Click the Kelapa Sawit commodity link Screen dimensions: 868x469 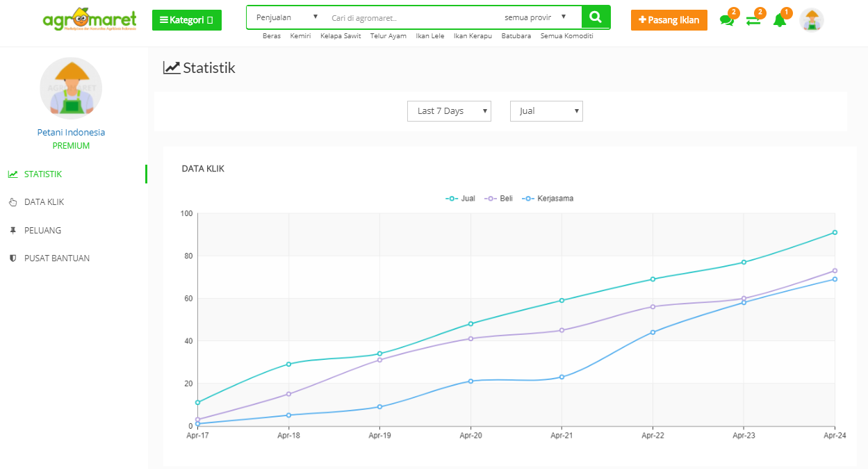coord(341,36)
